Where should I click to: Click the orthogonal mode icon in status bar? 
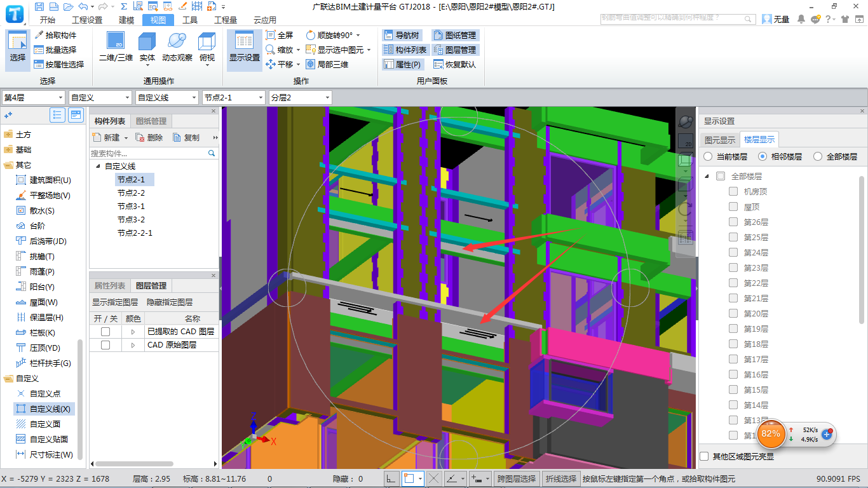pyautogui.click(x=392, y=478)
